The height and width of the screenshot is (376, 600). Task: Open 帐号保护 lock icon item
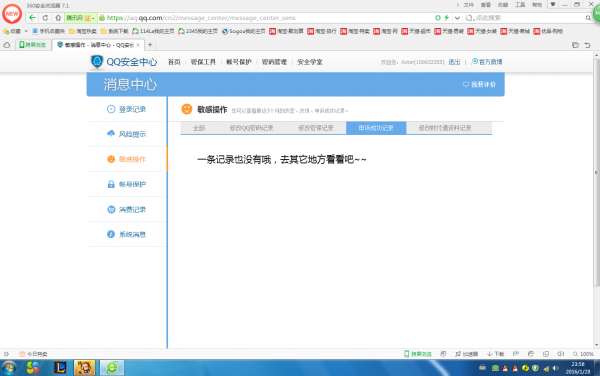(x=127, y=184)
